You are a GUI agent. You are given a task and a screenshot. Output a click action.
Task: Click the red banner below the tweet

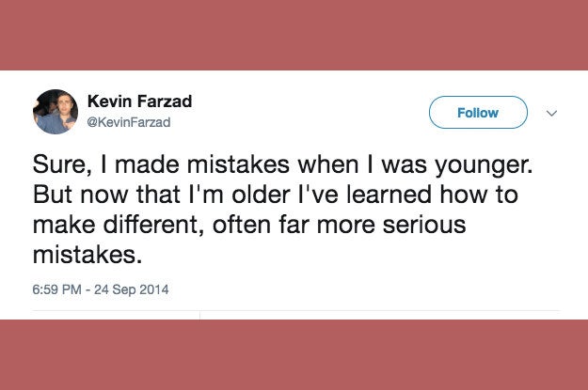click(294, 354)
